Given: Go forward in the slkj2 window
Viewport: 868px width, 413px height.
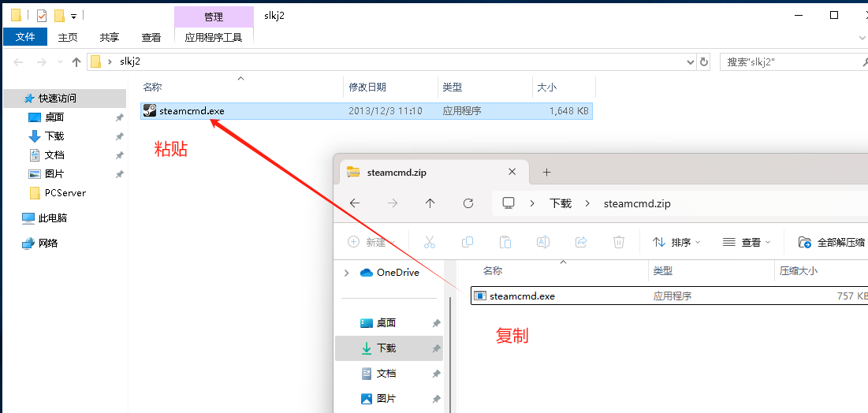Looking at the screenshot, I should [x=41, y=62].
